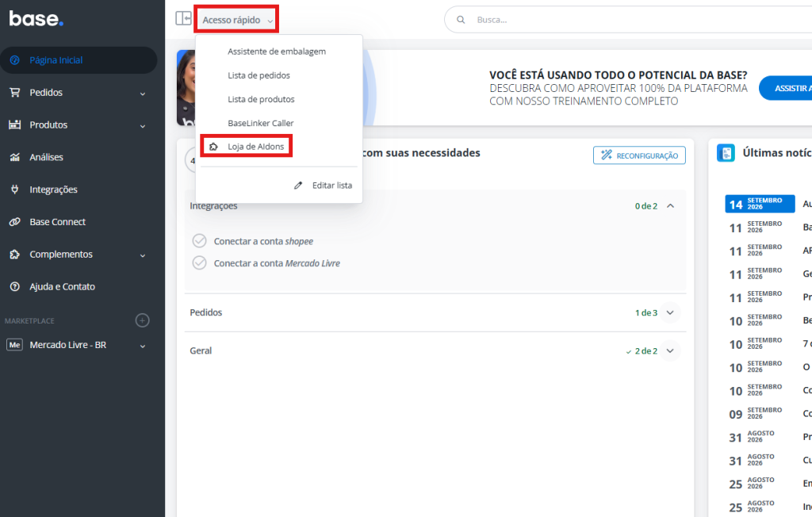812x517 pixels.
Task: Open Análises in the sidebar
Action: [46, 157]
